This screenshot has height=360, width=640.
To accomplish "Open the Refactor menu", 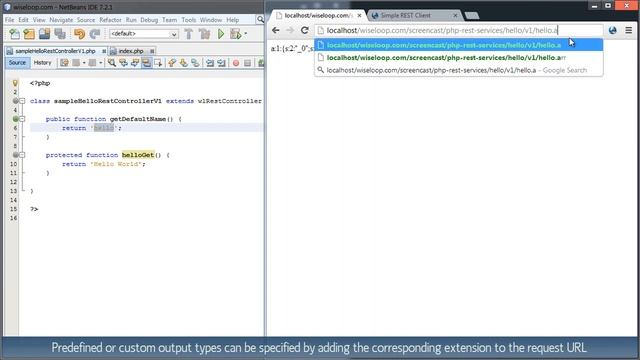I will coord(110,20).
